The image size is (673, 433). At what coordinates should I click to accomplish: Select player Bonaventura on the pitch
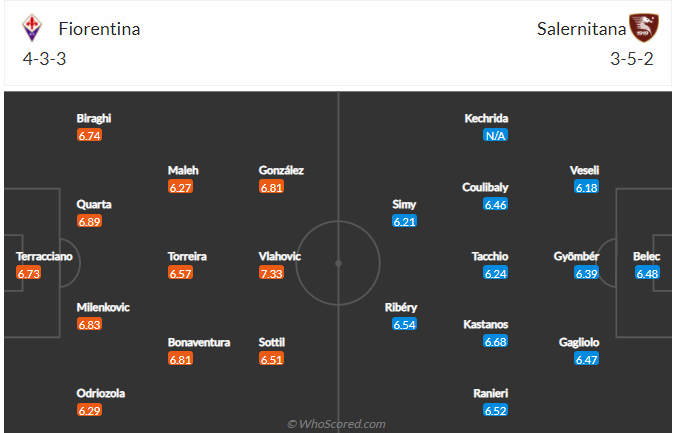click(199, 342)
